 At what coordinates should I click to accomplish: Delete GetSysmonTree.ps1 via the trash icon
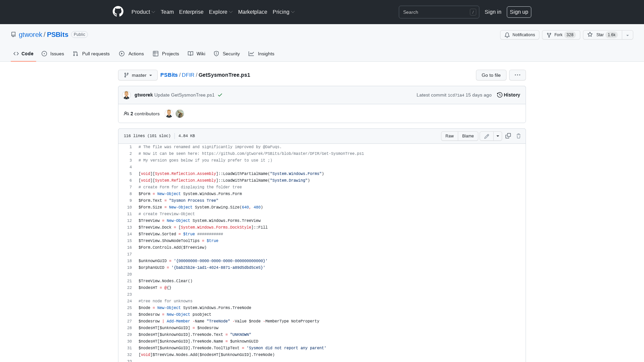pos(518,136)
